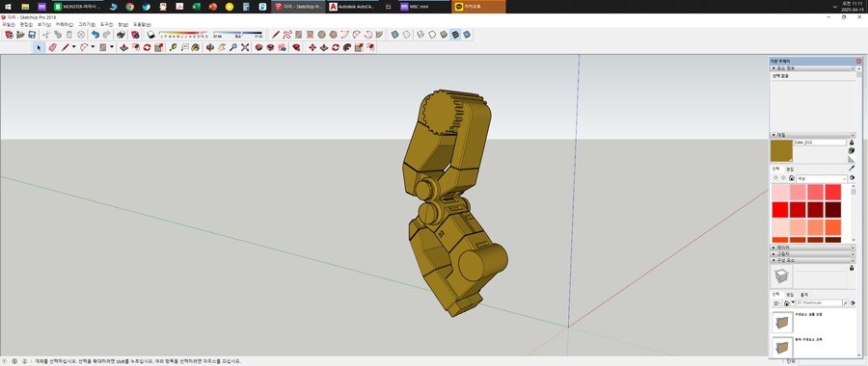Enable Hidden Line face style

pyautogui.click(x=432, y=35)
